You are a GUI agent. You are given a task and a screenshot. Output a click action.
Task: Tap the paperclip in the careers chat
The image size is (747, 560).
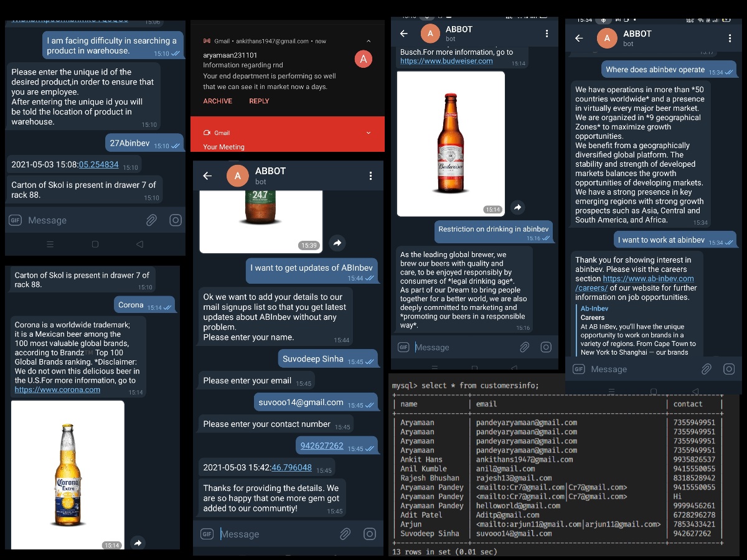706,369
